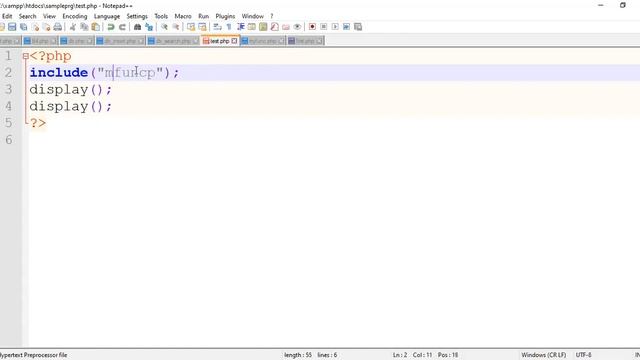The width and height of the screenshot is (640, 360).
Task: Open the View menu
Action: pyautogui.click(x=49, y=16)
